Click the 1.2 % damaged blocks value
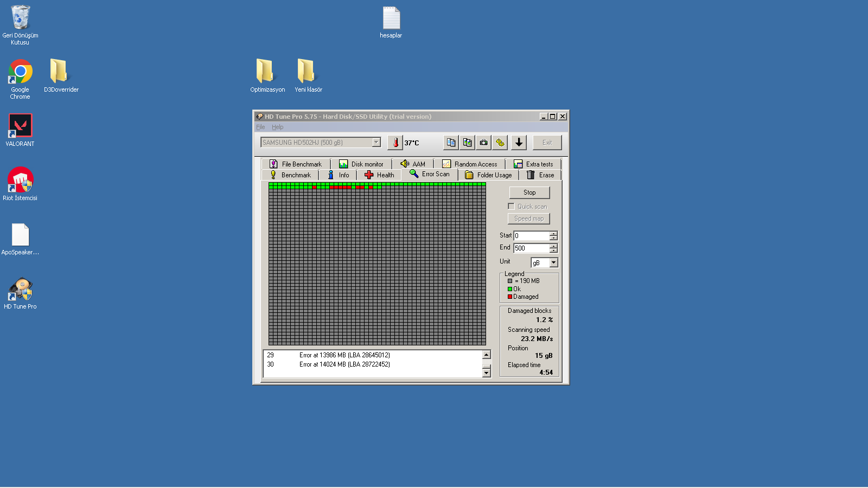 545,320
